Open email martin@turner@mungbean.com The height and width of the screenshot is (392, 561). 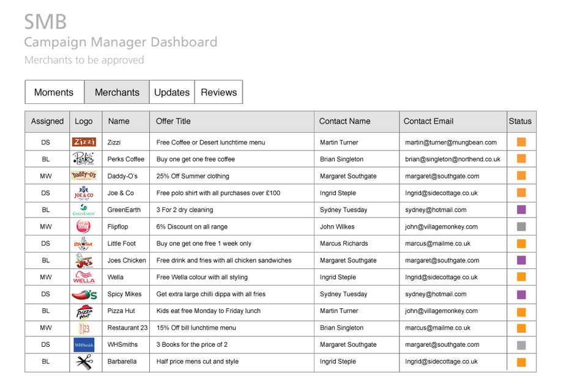click(451, 142)
